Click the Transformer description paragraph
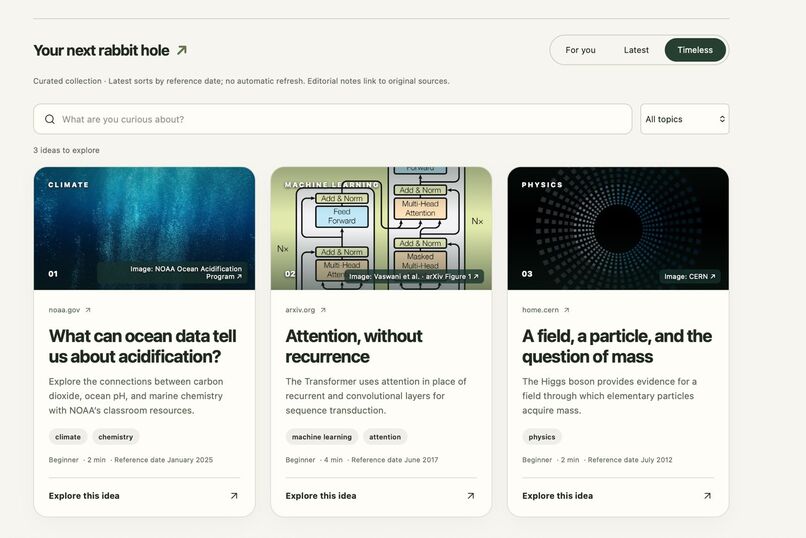Image resolution: width=806 pixels, height=538 pixels. [376, 396]
